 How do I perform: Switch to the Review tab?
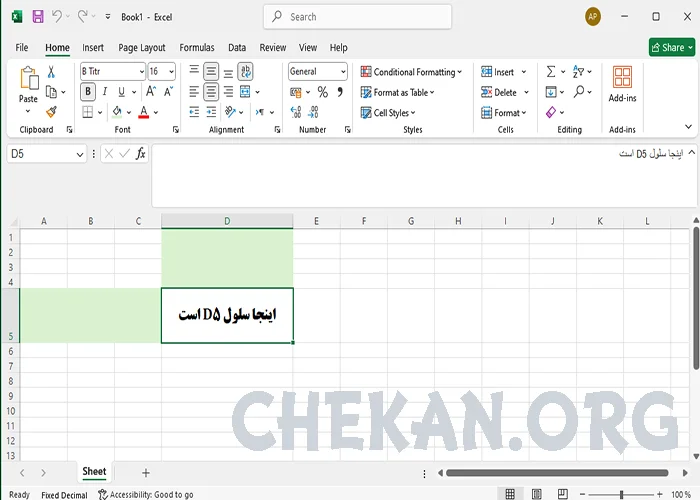273,47
